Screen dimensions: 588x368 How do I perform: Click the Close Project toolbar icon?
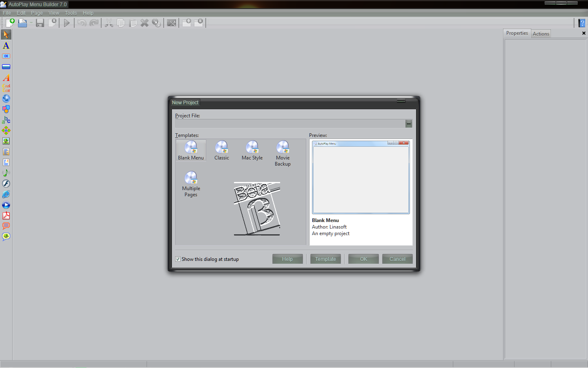click(52, 23)
